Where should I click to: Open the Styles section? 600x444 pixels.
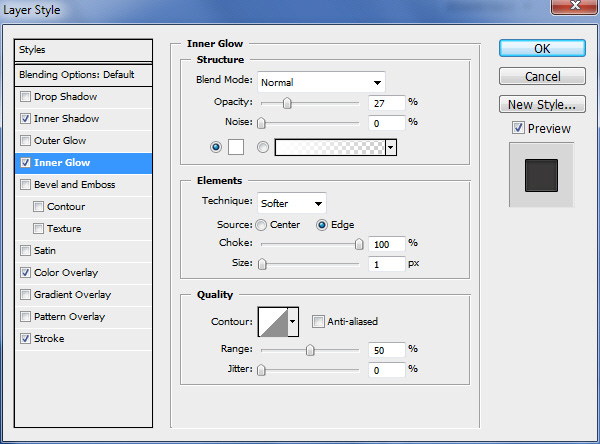(83, 50)
